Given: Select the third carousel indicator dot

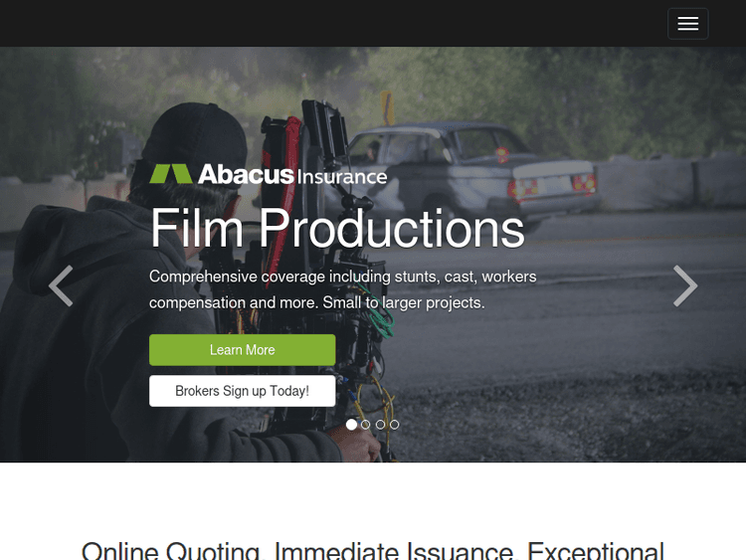Looking at the screenshot, I should click(x=380, y=425).
